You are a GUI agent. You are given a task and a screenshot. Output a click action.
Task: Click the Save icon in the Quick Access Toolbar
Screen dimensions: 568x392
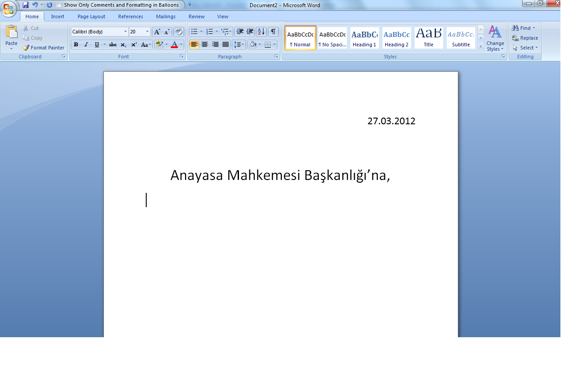25,5
